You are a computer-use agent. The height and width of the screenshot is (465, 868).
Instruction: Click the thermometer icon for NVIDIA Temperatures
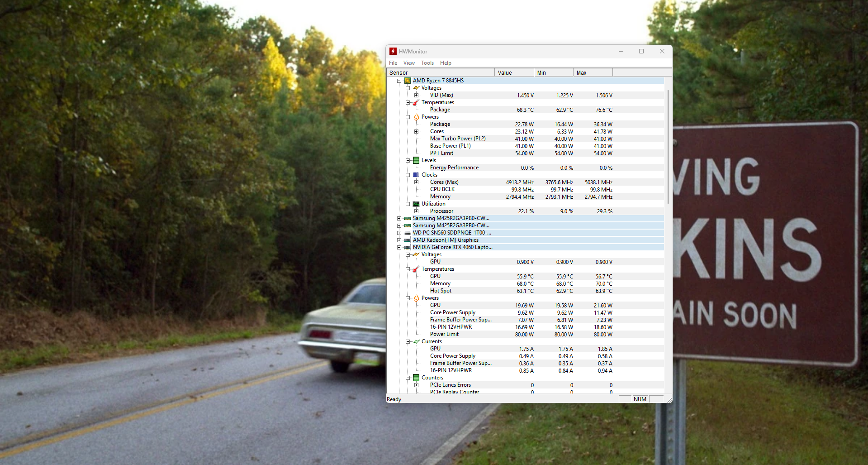(x=416, y=269)
